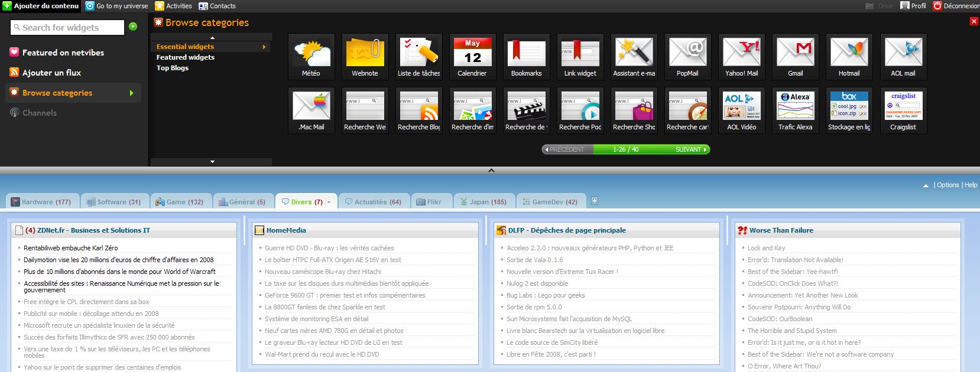
Task: Open the Divers tab dropdown arrow
Action: pyautogui.click(x=329, y=202)
